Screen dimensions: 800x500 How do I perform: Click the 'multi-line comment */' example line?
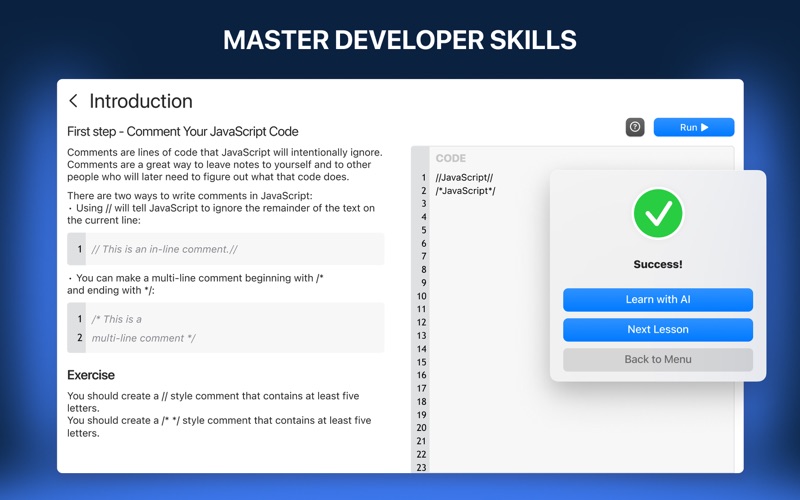(143, 338)
